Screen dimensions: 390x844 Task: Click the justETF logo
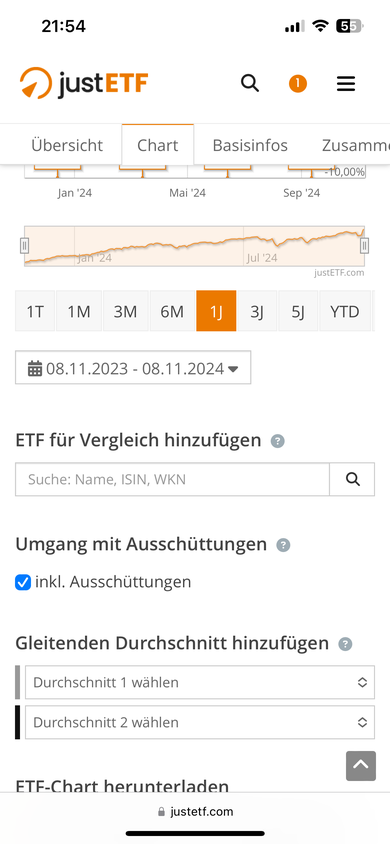tap(84, 83)
